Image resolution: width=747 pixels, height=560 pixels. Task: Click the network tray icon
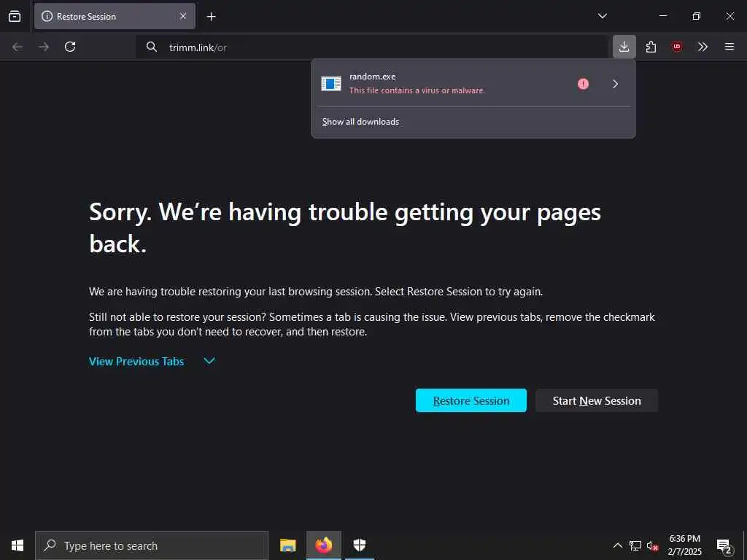pos(635,545)
